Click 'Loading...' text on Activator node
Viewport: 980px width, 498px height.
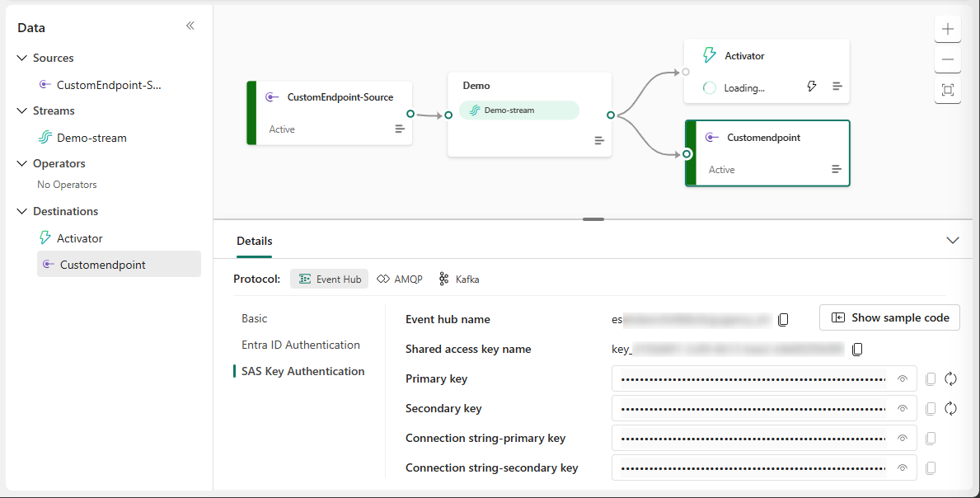744,88
